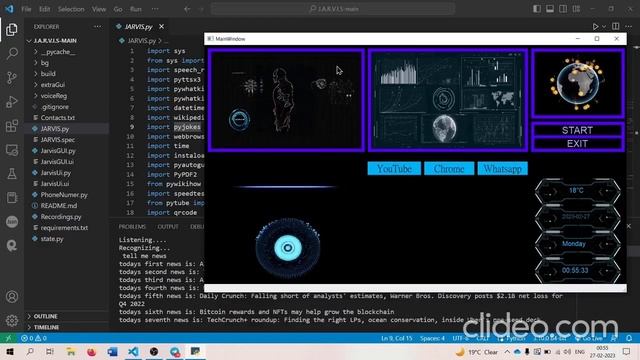Open run options dropdown beside play icon
The image size is (640, 360).
point(604,27)
